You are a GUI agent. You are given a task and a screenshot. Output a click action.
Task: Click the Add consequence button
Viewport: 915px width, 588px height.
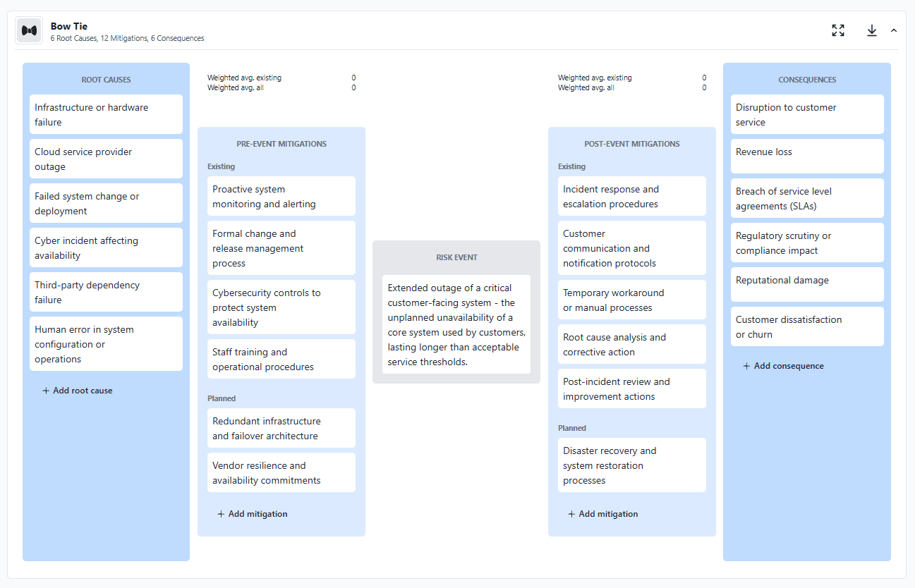click(783, 365)
